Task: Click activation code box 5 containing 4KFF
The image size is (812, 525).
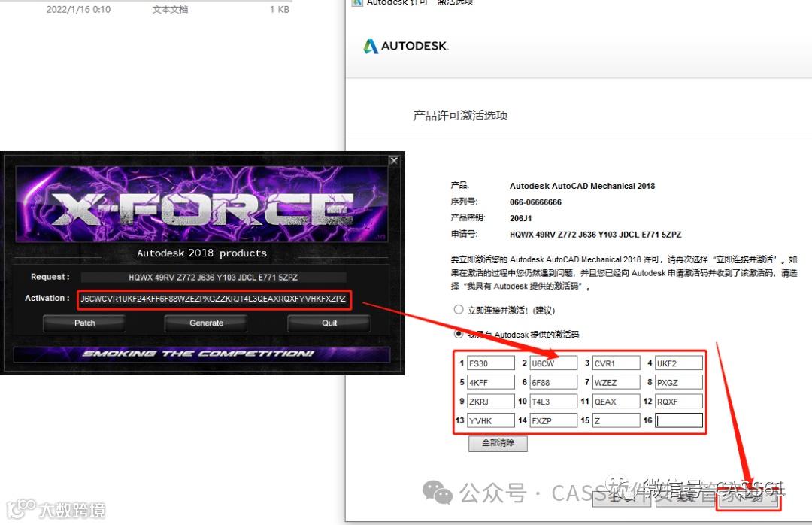Action: 491,383
